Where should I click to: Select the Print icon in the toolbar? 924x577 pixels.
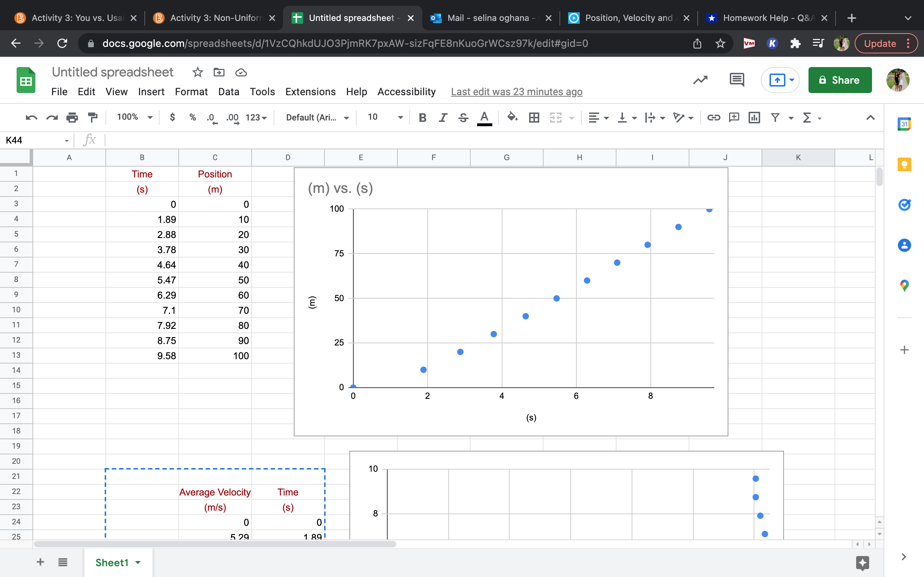point(72,118)
